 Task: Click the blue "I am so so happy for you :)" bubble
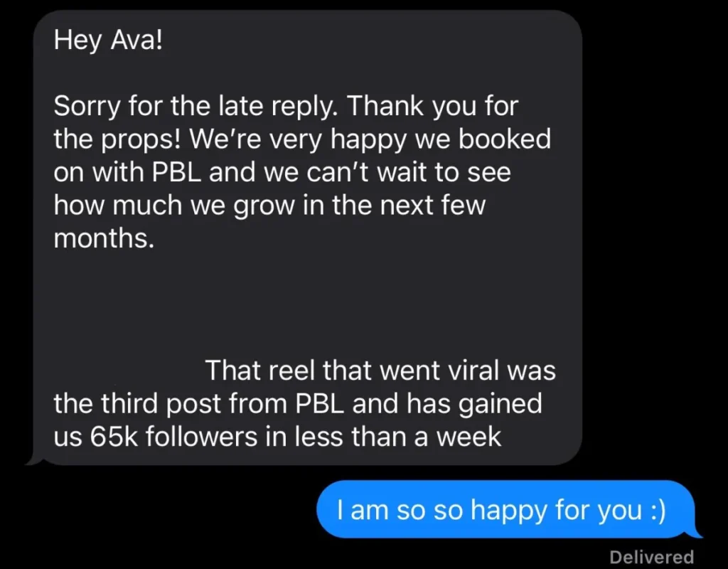[502, 509]
